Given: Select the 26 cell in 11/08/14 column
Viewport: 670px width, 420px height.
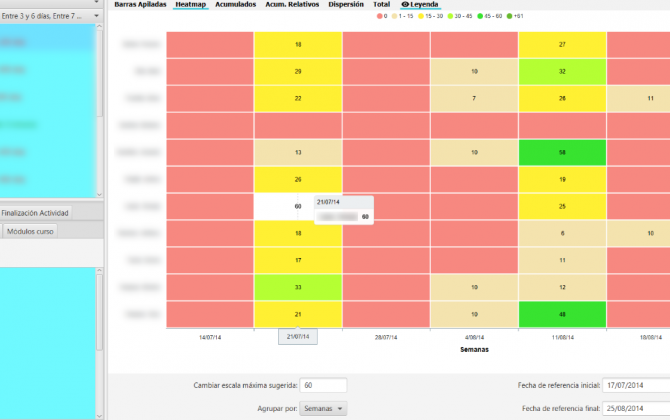Looking at the screenshot, I should (x=562, y=98).
